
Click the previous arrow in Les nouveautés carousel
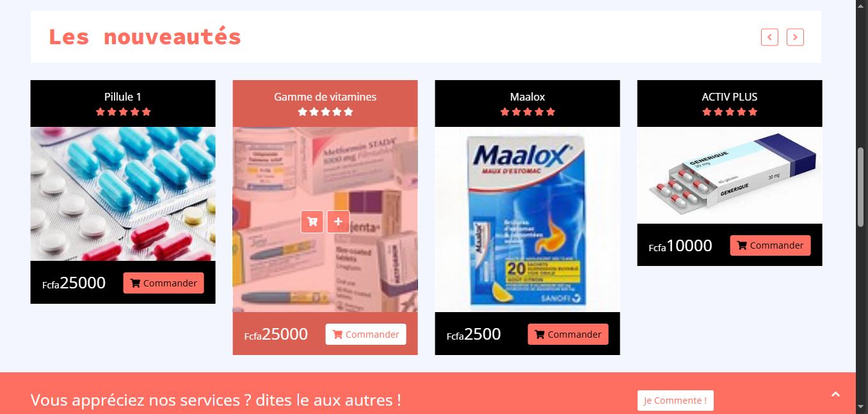(x=769, y=37)
